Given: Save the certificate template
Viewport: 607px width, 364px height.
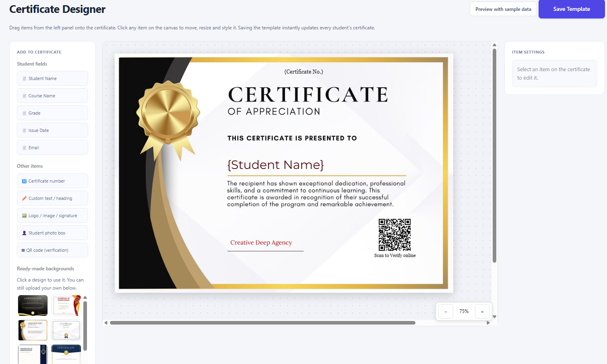Looking at the screenshot, I should click(572, 9).
